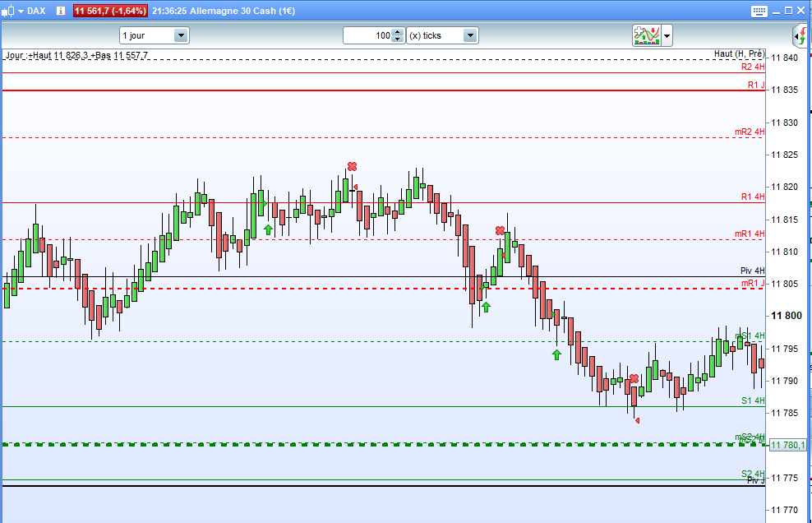Click the green buy arrow near 11 801
The height and width of the screenshot is (523, 812).
tap(486, 308)
